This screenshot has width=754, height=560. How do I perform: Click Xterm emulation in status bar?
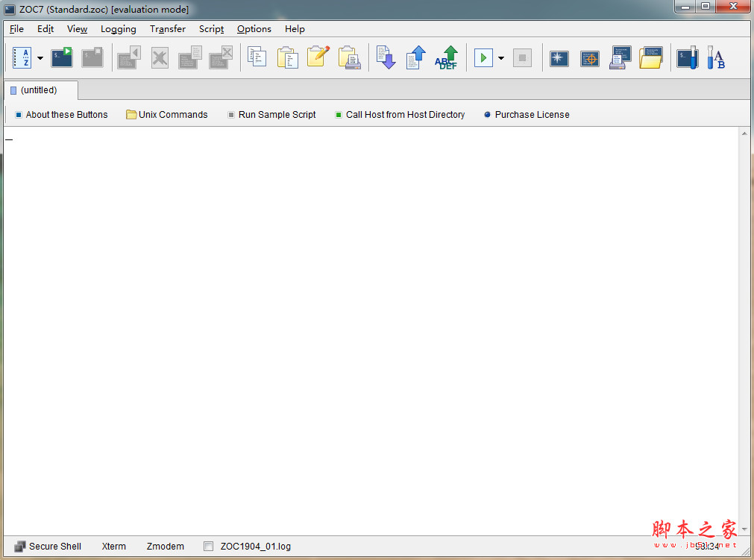pos(114,546)
